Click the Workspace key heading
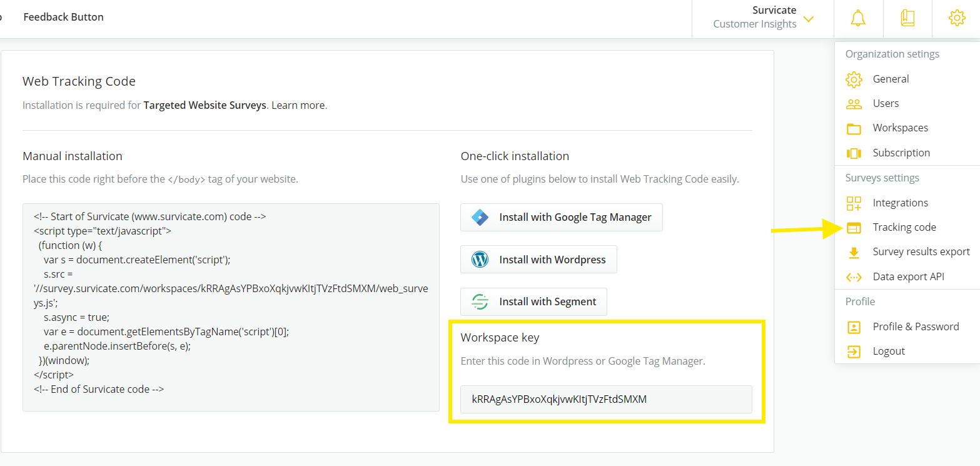Viewport: 980px width, 466px height. tap(500, 338)
